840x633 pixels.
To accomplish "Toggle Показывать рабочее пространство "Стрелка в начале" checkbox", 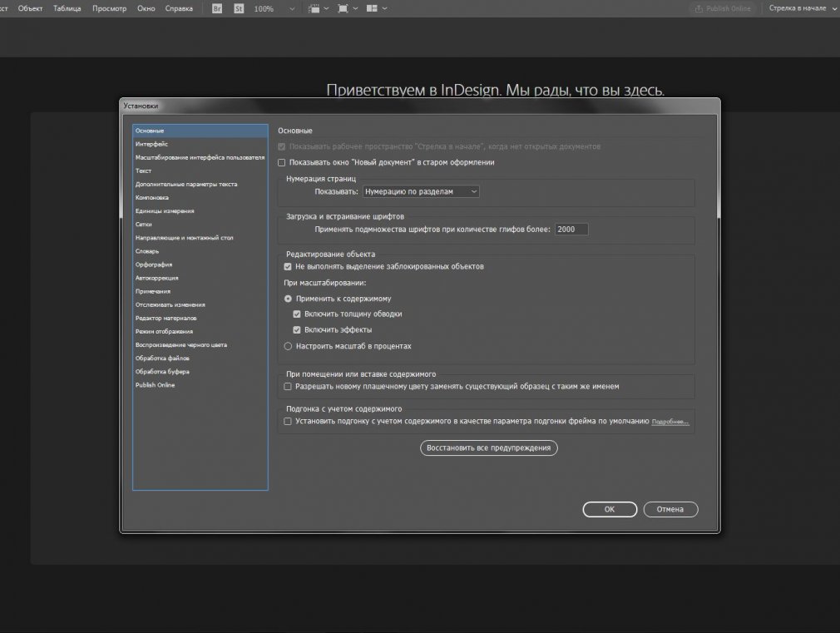I will 282,146.
